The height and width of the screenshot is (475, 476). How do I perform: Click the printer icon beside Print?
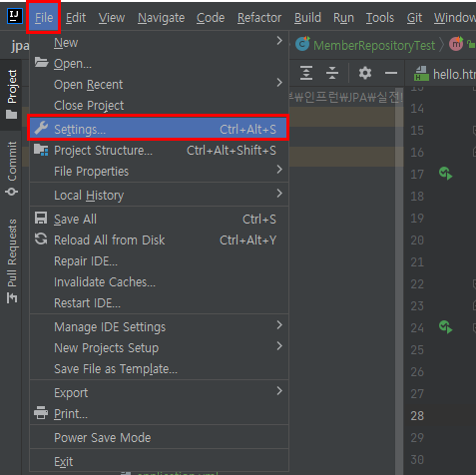pos(41,413)
